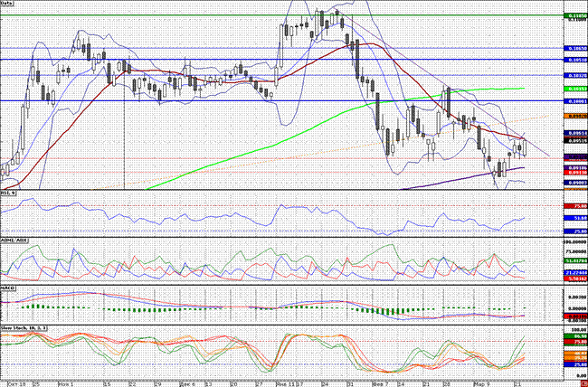588x387 pixels.
Task: Select the RSI, 9 indicator panel label
Action: tap(8, 193)
